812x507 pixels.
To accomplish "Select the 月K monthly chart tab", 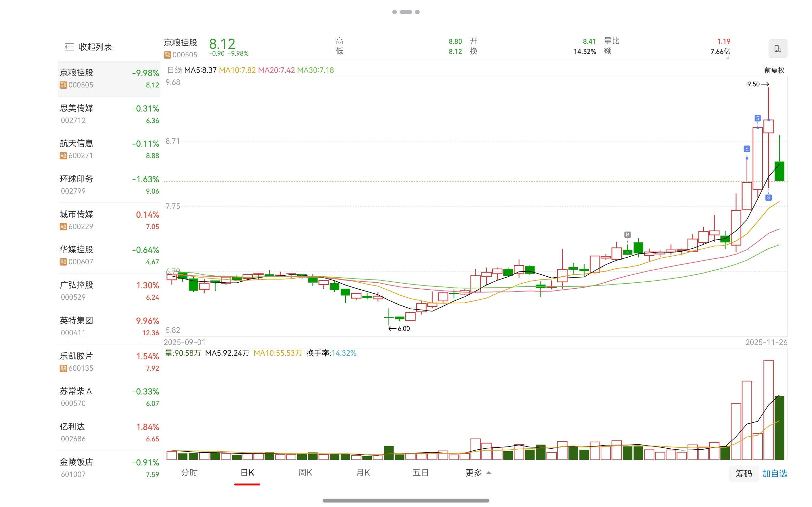I will [x=363, y=473].
